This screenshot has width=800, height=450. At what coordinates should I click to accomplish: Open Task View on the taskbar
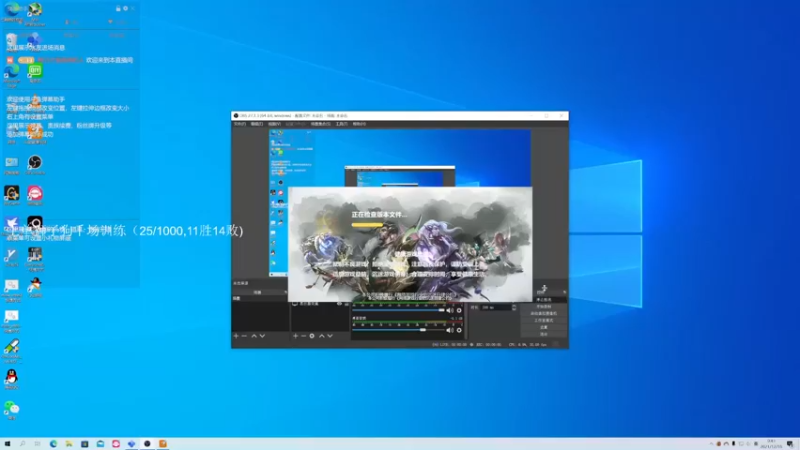point(38,444)
